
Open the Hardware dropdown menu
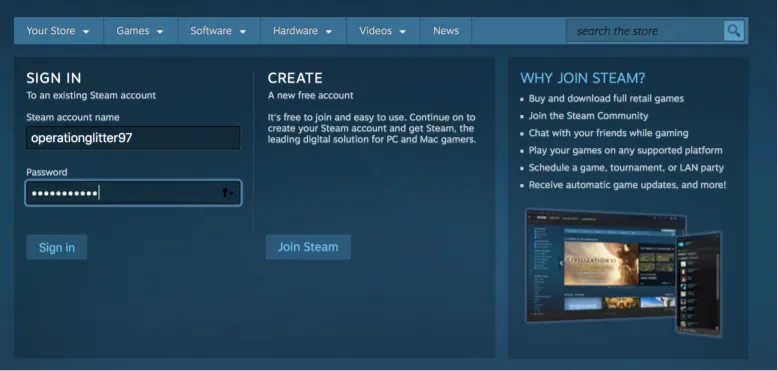pyautogui.click(x=303, y=31)
